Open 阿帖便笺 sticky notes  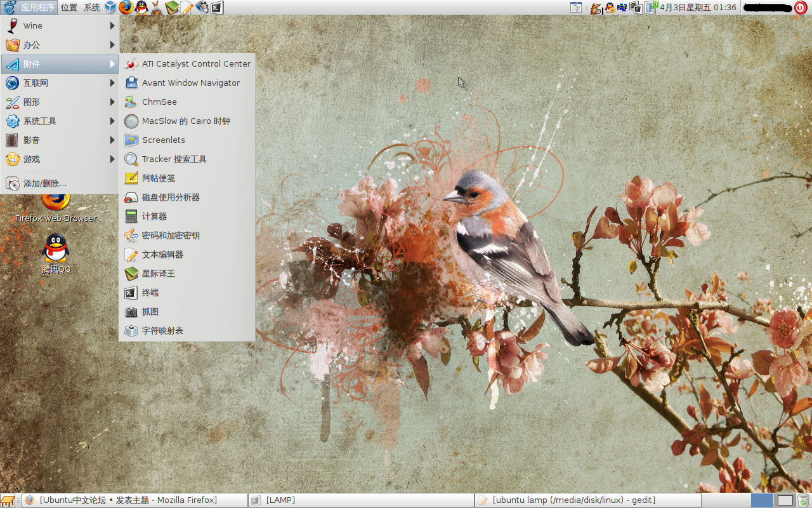pos(187,178)
